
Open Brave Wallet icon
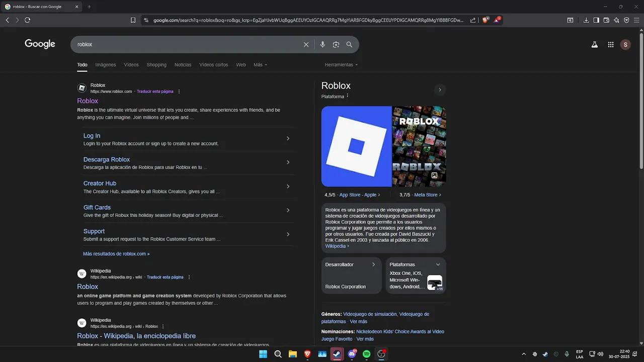606,20
